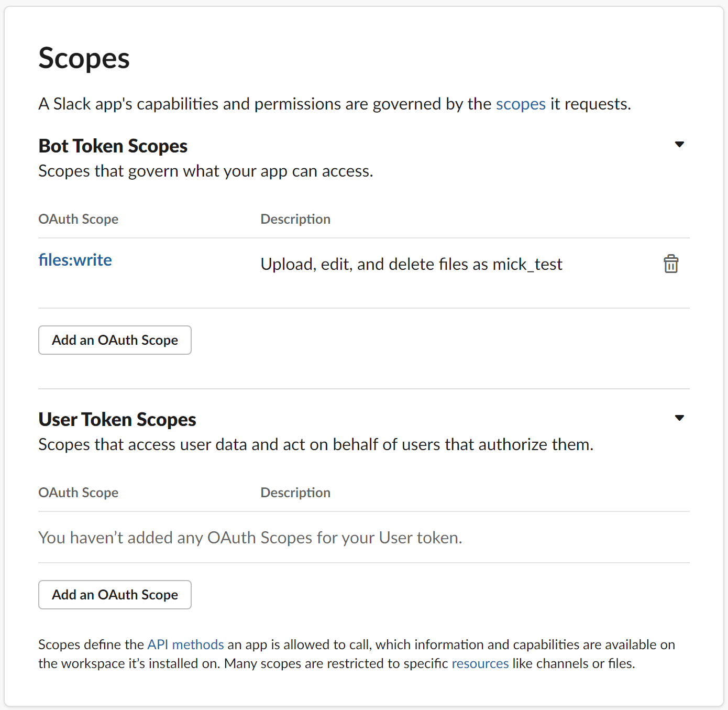Add an OAuth Scope under Bot Token Scopes
Screen dimensions: 728x710
click(x=115, y=340)
